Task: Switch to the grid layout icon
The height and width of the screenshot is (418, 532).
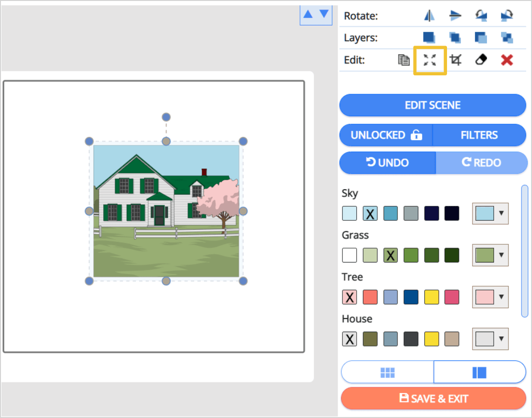Action: (387, 372)
